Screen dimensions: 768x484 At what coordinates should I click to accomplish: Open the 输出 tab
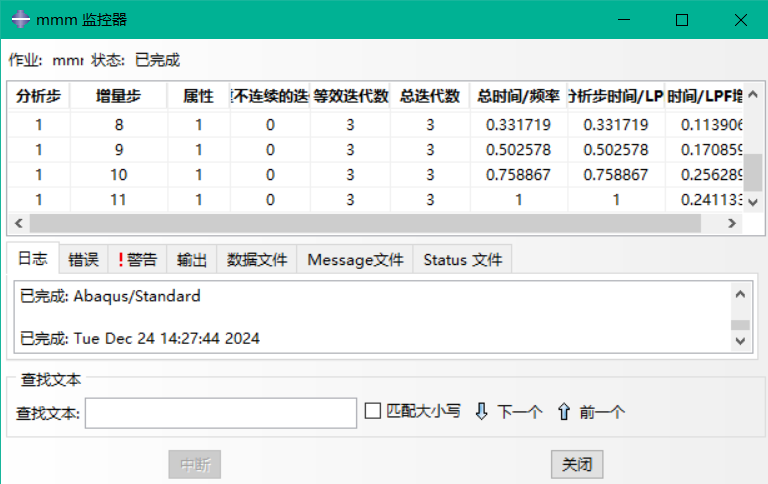coord(192,260)
